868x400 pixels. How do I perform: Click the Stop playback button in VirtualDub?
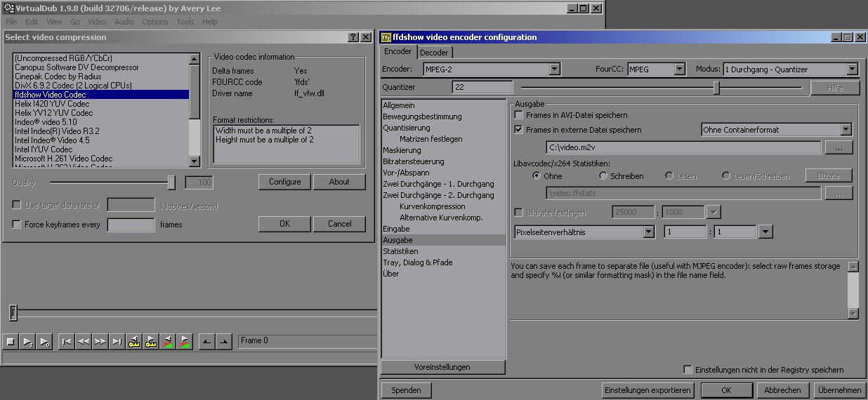11,342
